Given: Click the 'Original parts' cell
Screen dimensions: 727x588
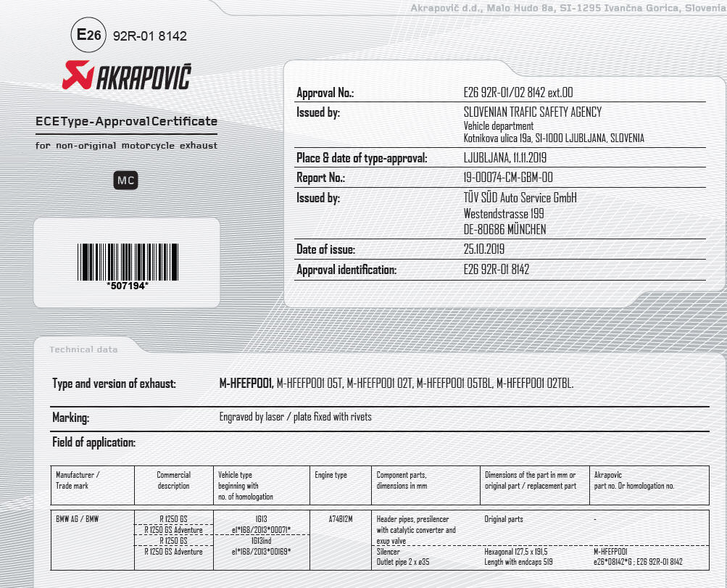Looking at the screenshot, I should [504, 519].
